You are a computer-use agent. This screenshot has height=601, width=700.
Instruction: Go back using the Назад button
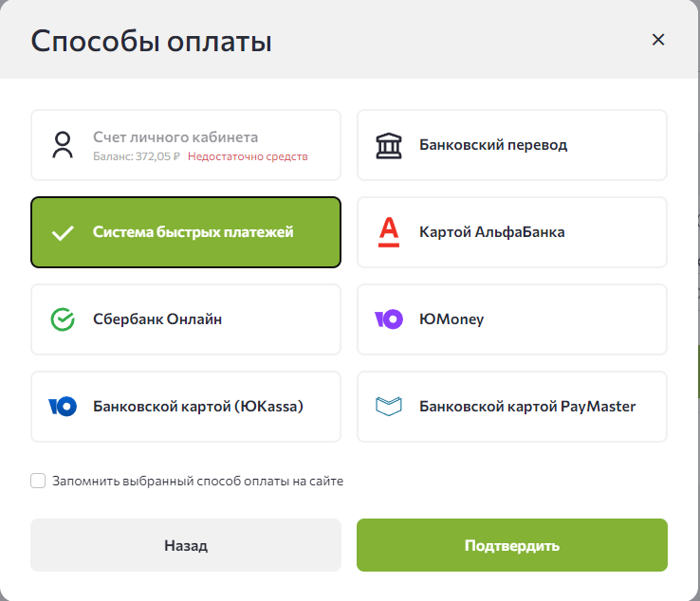point(186,545)
